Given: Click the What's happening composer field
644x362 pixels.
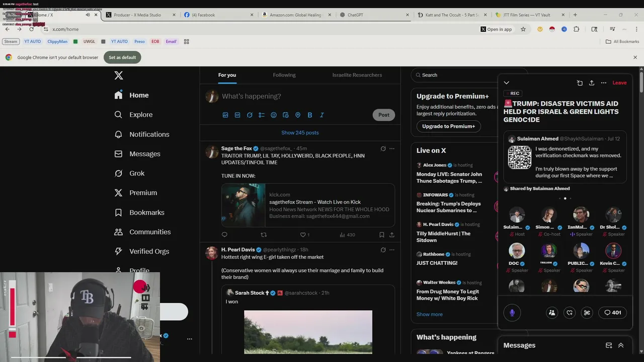Looking at the screenshot, I should 252,96.
